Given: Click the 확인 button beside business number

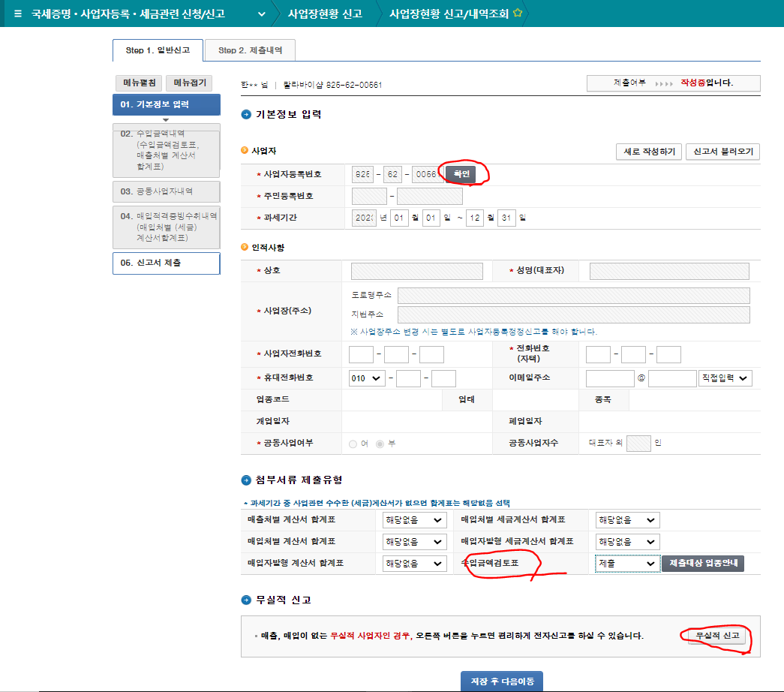Looking at the screenshot, I should 461,174.
